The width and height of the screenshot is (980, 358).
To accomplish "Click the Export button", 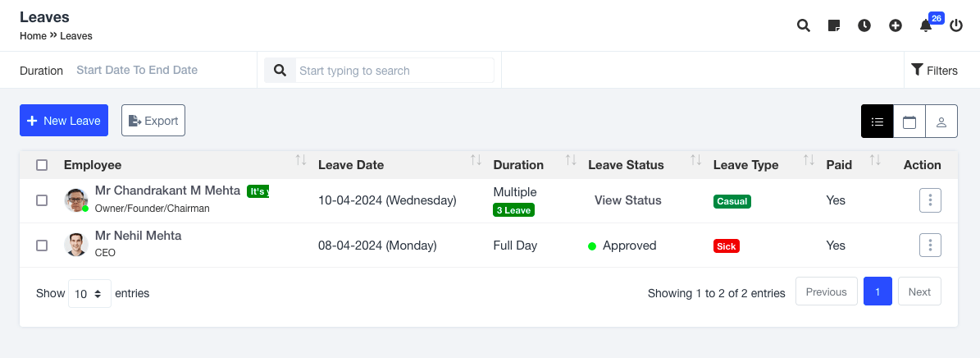I will [153, 121].
